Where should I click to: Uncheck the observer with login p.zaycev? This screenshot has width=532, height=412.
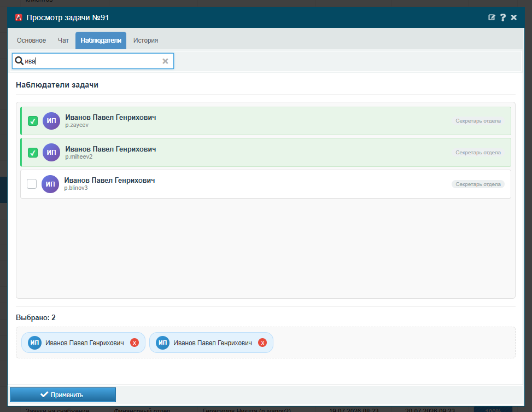[x=33, y=121]
